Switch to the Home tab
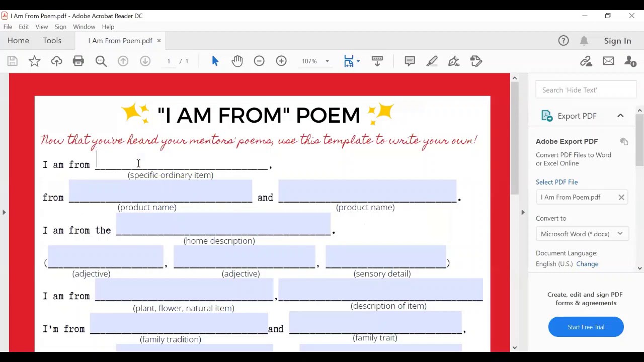Viewport: 644px width, 362px height. (18, 41)
